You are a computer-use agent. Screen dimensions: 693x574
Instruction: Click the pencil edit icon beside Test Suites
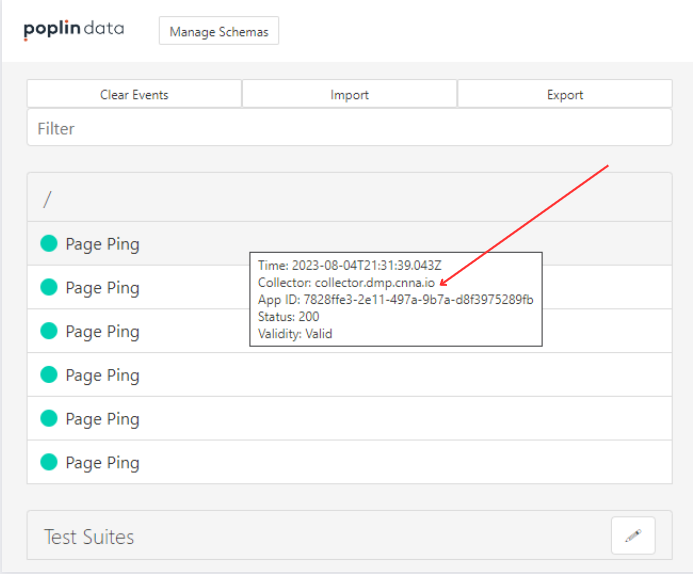632,536
